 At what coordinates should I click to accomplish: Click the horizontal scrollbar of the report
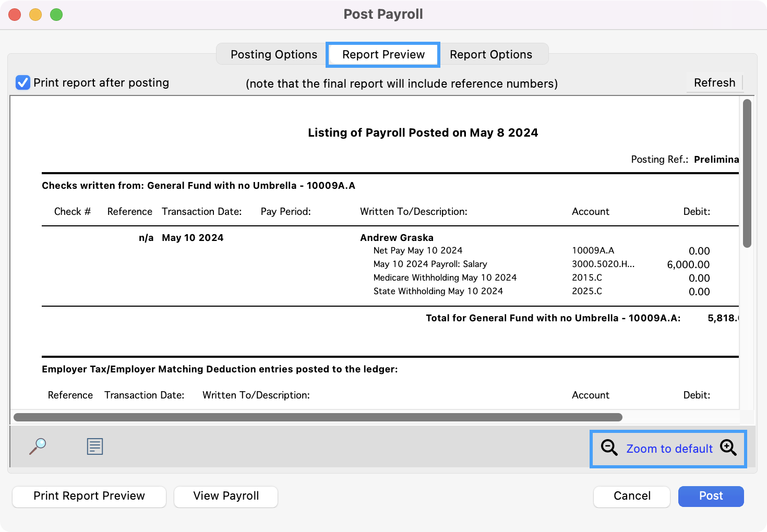pos(317,417)
